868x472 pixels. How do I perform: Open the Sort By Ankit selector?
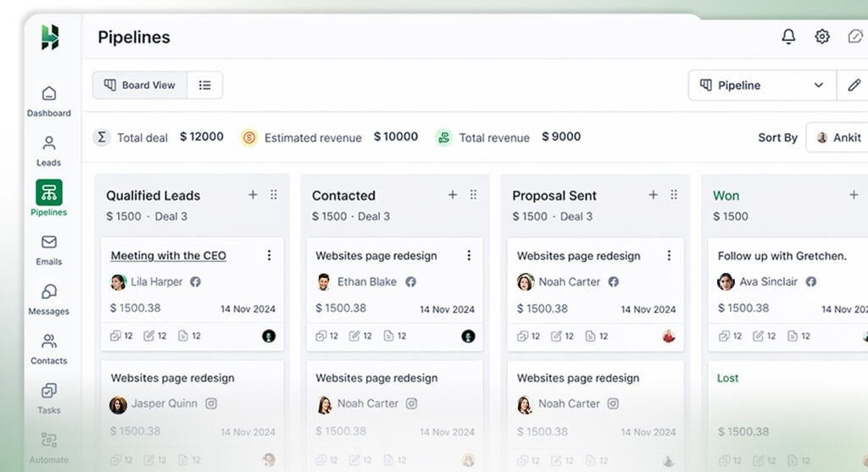[x=838, y=137]
